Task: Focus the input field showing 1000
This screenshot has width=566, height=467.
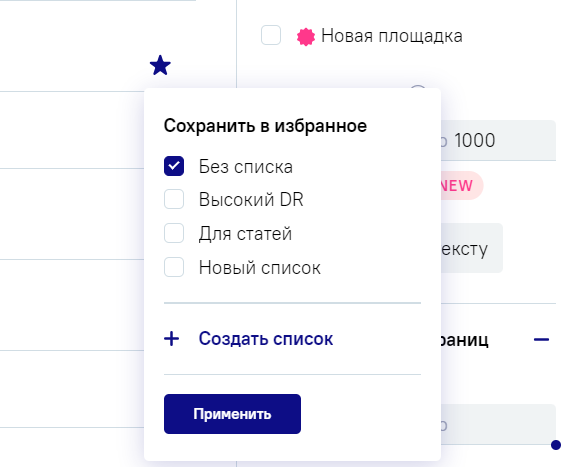Action: coord(498,140)
